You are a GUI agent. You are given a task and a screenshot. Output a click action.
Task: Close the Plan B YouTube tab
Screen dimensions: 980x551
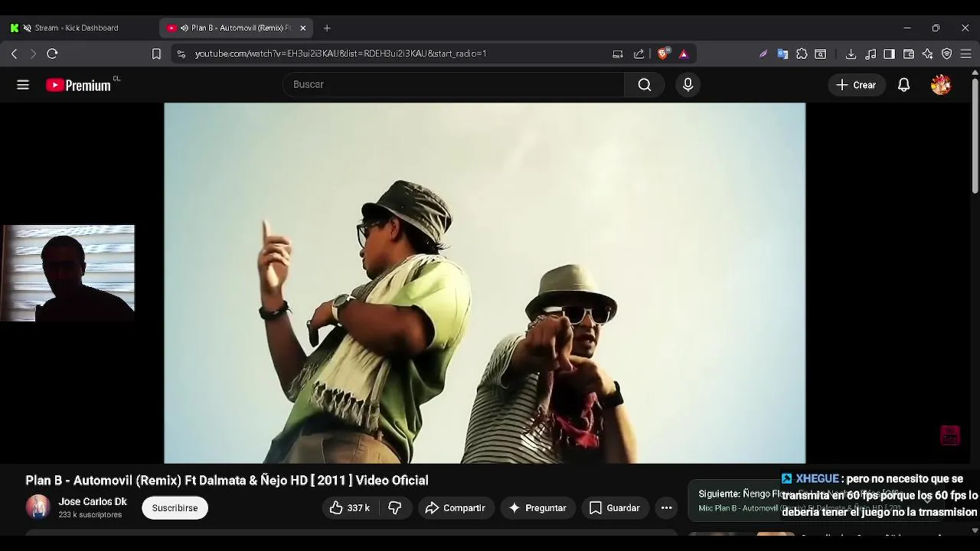click(303, 28)
